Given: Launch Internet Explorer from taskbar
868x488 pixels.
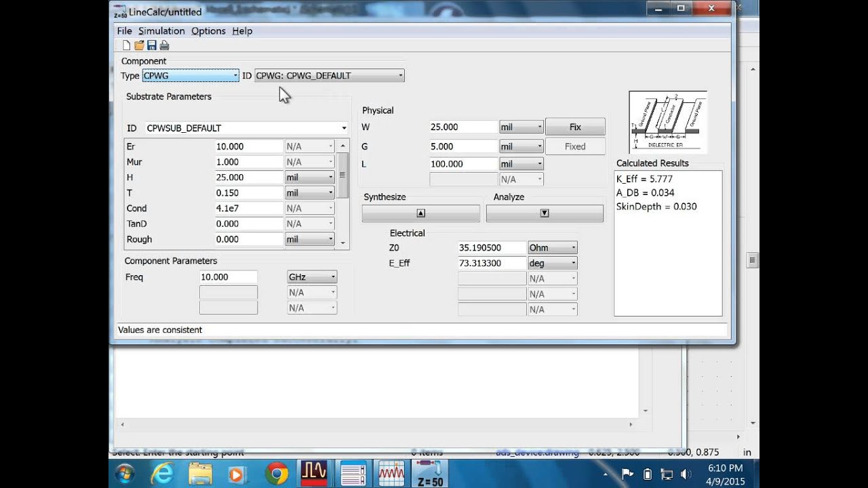Looking at the screenshot, I should (163, 473).
